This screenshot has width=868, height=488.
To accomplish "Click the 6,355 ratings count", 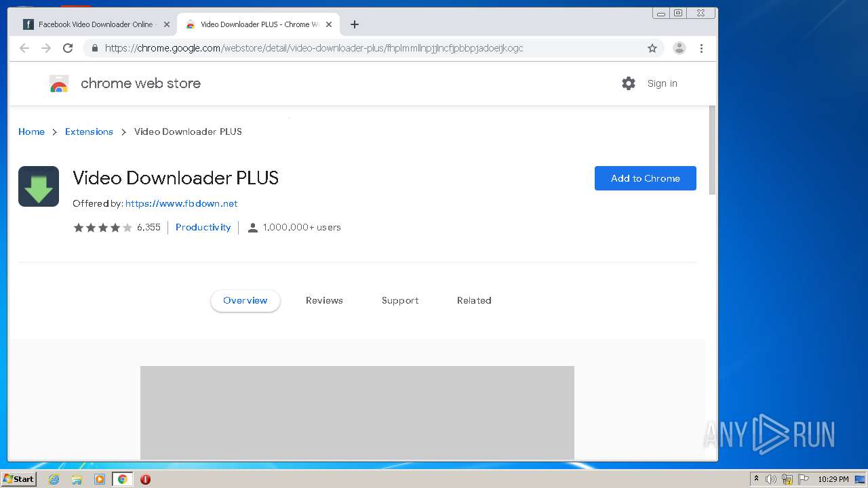I will [x=149, y=228].
